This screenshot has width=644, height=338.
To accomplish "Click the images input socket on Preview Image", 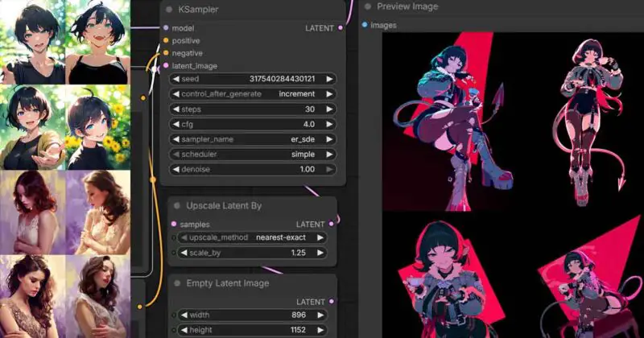I will click(x=365, y=25).
